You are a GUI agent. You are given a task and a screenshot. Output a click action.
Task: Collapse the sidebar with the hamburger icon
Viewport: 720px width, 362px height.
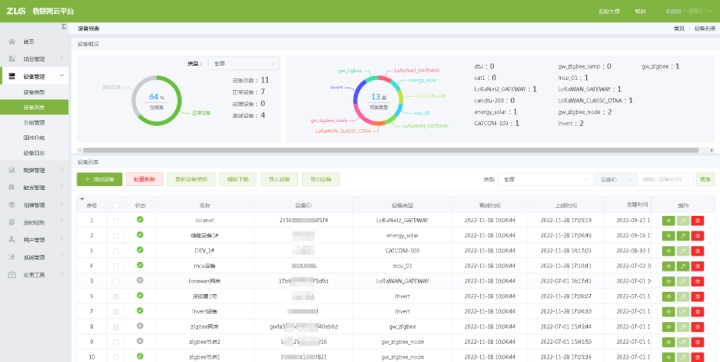click(64, 27)
